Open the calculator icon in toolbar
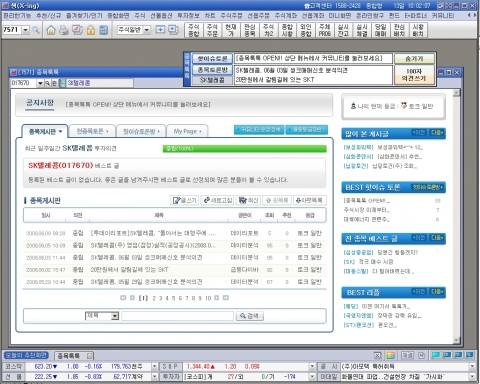The image size is (480, 384). tap(104, 30)
